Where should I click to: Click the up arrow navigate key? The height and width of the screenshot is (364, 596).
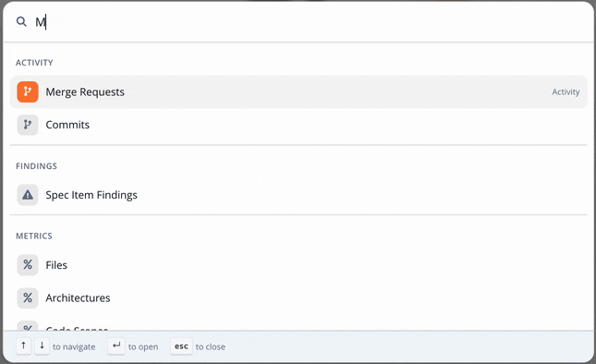point(24,346)
